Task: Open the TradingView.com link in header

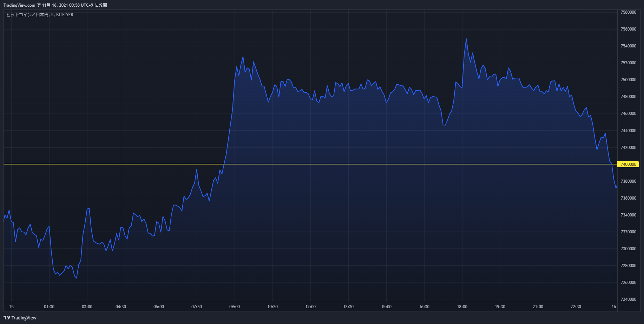Action: click(19, 5)
